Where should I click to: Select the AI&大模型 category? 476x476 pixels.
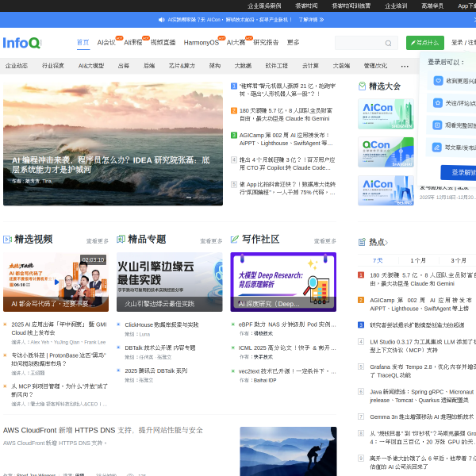[91, 66]
